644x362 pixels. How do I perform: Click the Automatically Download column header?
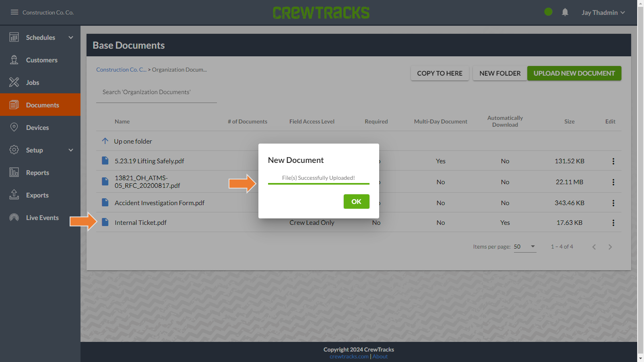[x=505, y=121]
